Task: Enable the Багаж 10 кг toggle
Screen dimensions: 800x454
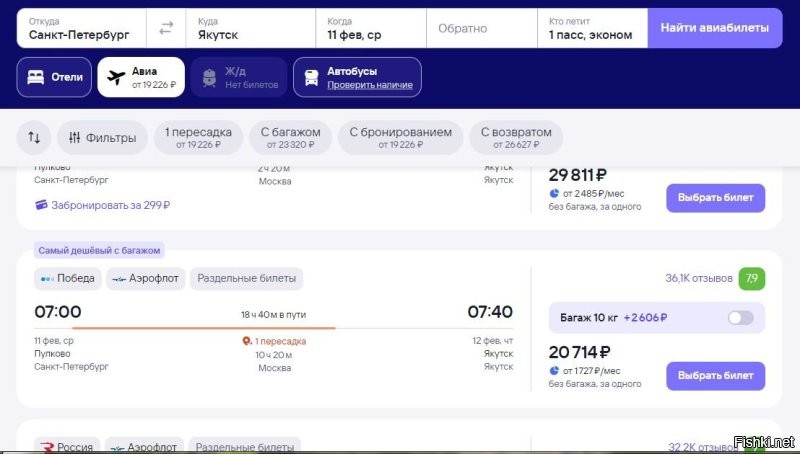Action: (740, 318)
